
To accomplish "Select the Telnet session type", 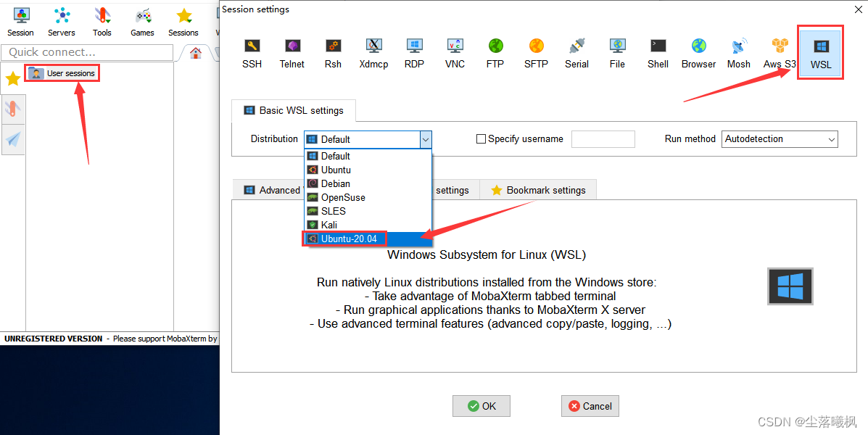I will [x=292, y=54].
